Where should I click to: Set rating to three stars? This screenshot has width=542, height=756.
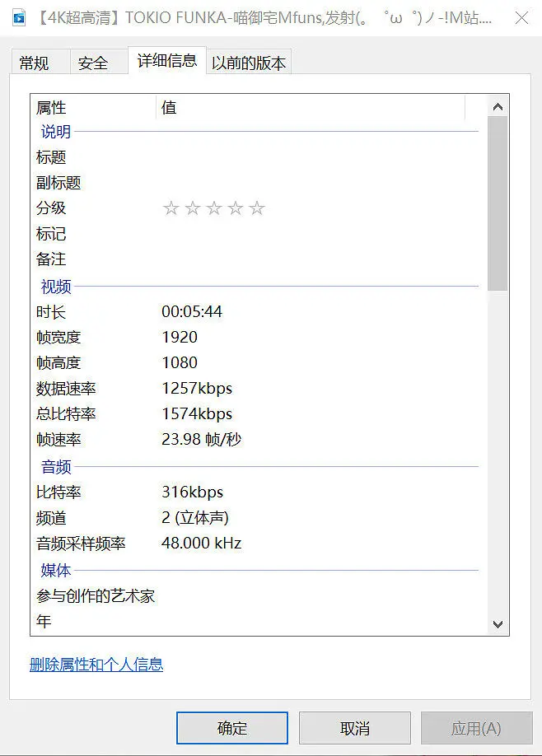point(213,208)
